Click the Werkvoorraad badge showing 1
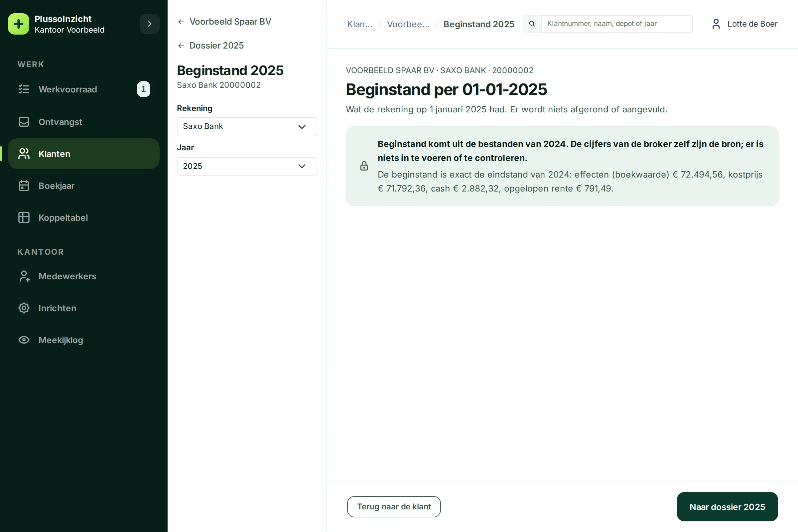The height and width of the screenshot is (532, 798). coord(144,89)
